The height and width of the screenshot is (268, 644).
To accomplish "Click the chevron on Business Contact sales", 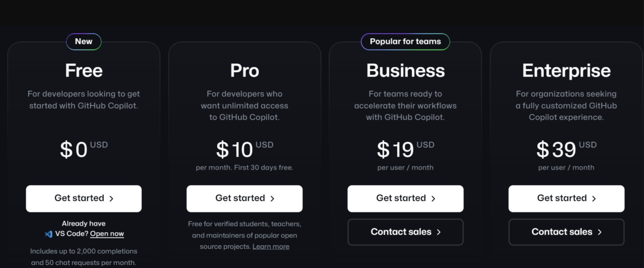I will (439, 232).
